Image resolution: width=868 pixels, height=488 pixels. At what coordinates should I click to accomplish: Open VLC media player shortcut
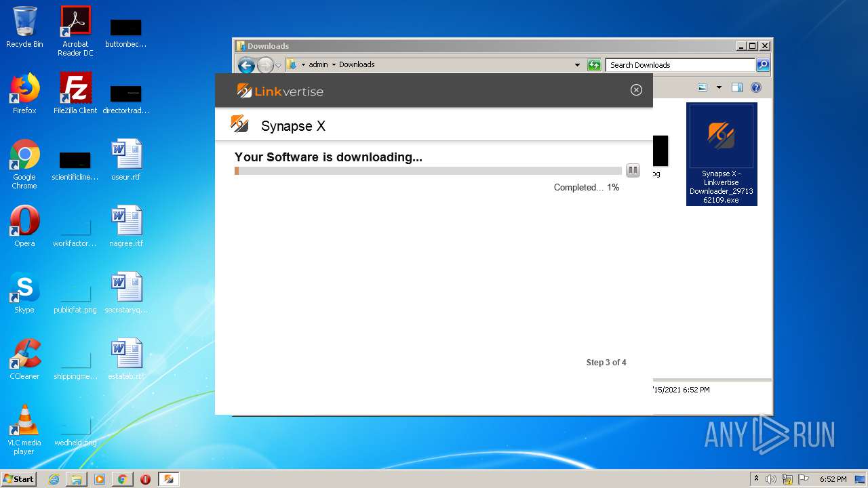point(24,429)
